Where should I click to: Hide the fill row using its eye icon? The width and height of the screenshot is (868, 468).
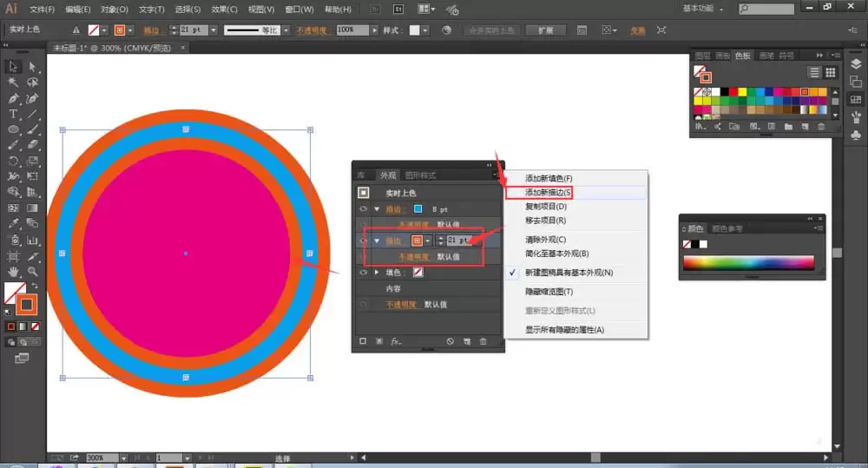pyautogui.click(x=363, y=273)
